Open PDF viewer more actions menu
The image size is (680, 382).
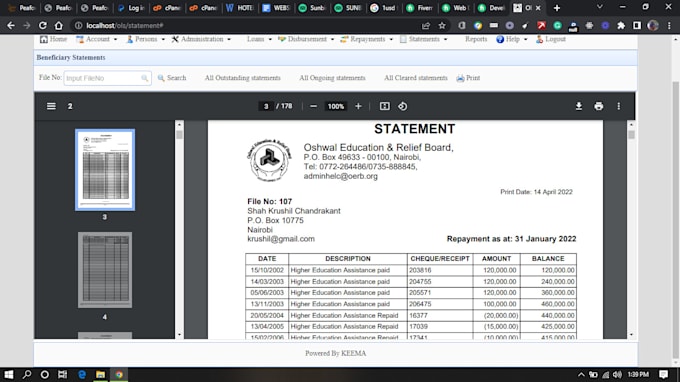coord(618,106)
